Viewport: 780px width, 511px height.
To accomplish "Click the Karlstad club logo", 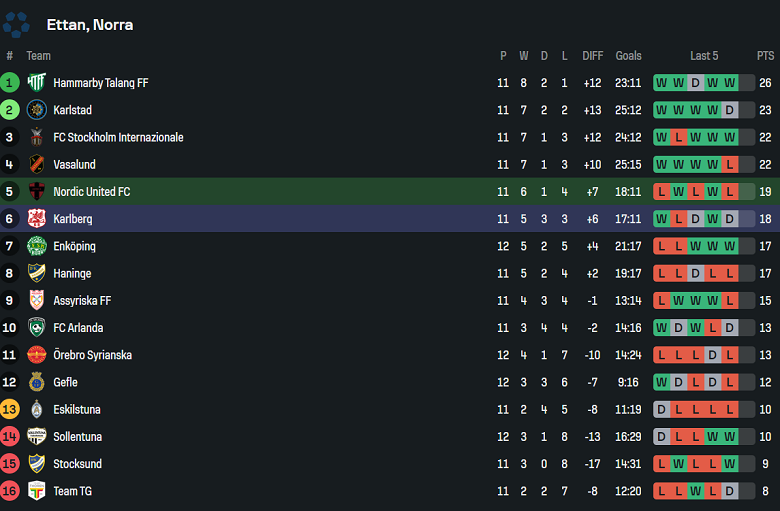I will click(37, 110).
